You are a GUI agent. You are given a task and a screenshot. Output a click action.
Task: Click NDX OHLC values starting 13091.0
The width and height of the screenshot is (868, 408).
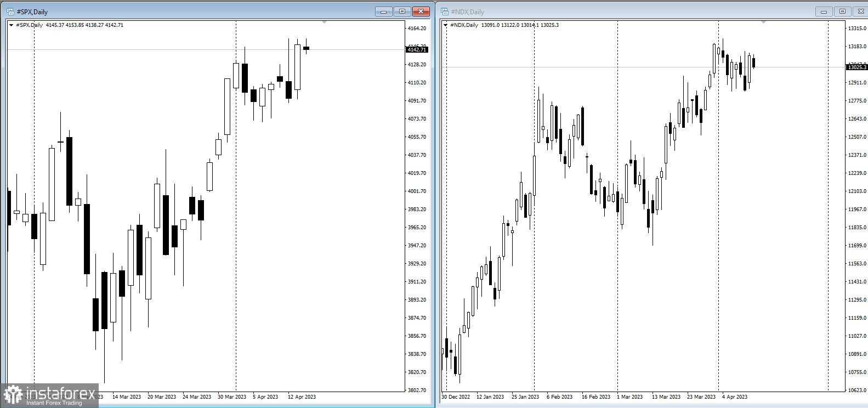(520, 25)
